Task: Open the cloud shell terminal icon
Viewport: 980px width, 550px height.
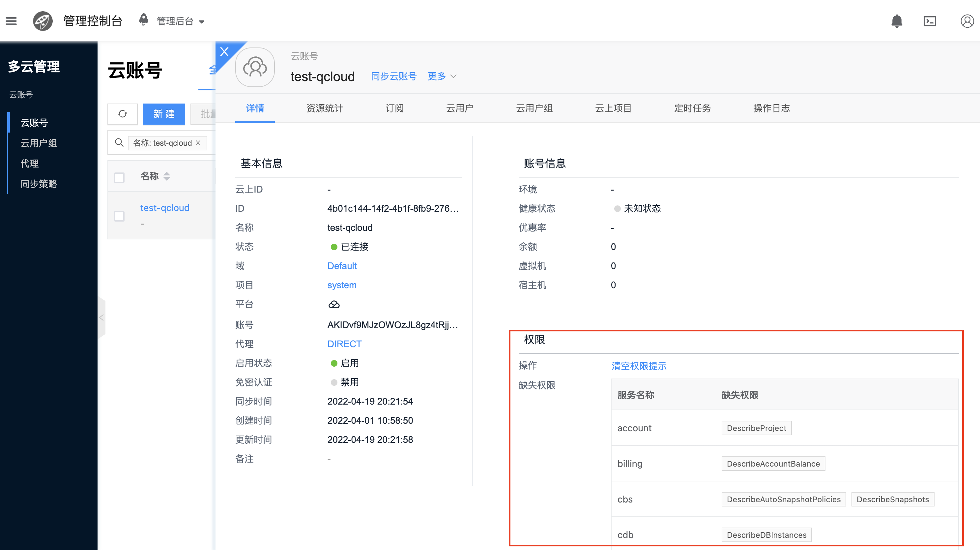Action: tap(929, 21)
